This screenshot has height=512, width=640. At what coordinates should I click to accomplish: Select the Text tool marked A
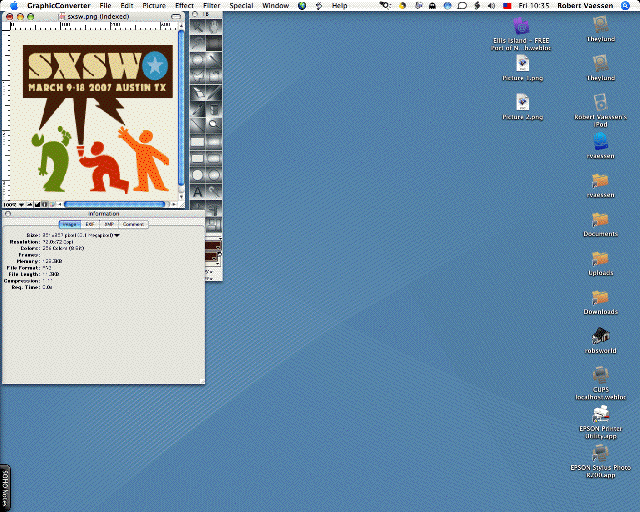[x=198, y=191]
